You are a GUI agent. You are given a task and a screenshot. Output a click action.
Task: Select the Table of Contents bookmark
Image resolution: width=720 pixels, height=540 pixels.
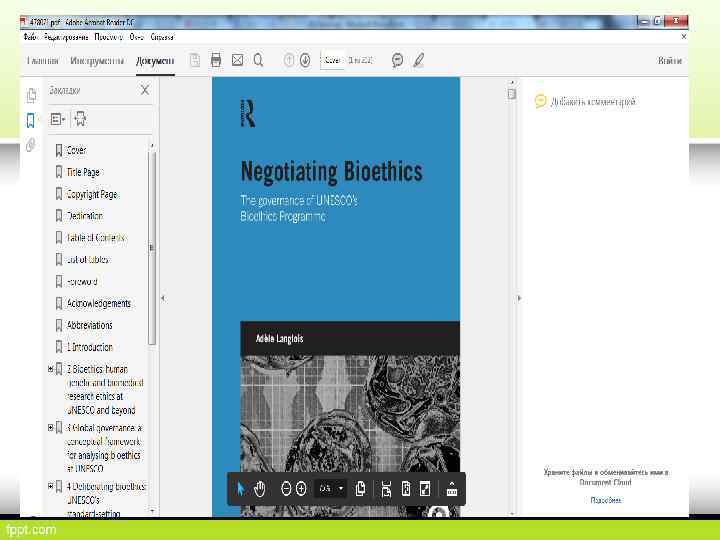tap(96, 238)
